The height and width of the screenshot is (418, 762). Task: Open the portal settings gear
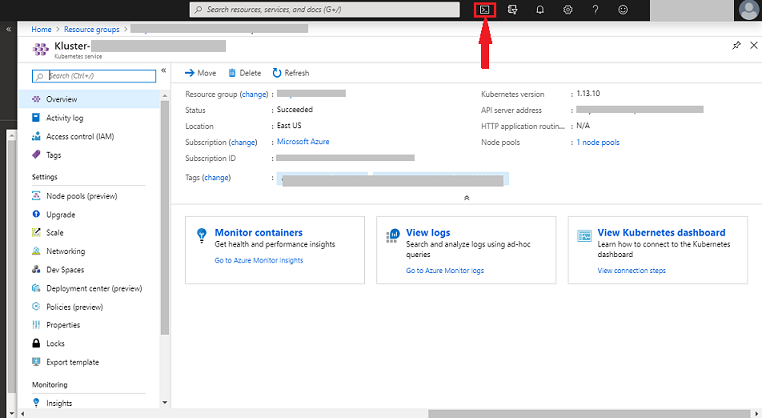pyautogui.click(x=567, y=9)
